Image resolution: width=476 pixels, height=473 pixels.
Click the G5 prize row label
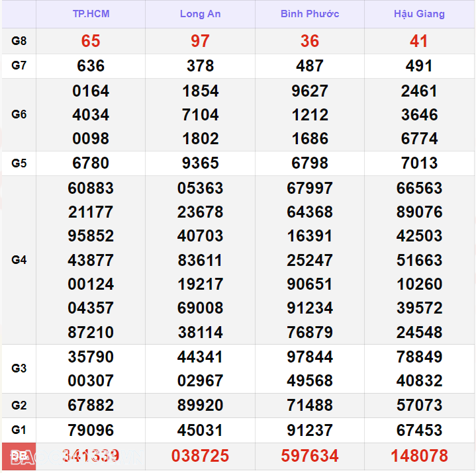[19, 163]
